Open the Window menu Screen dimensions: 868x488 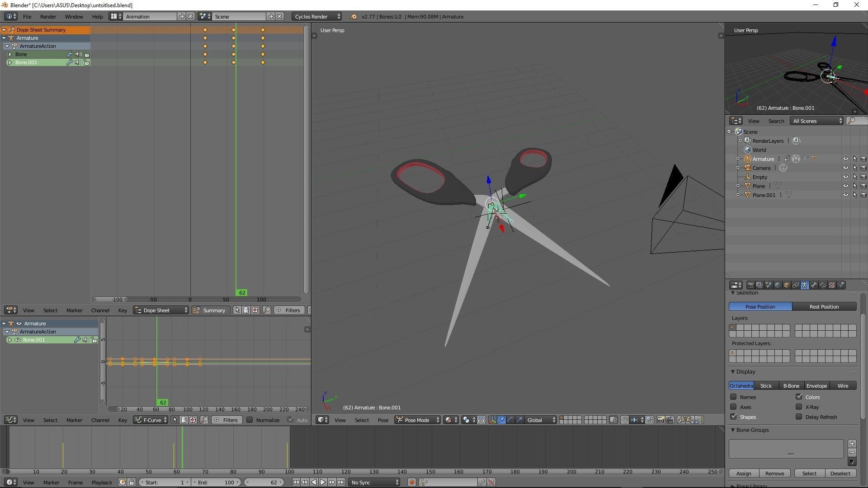[x=74, y=16]
